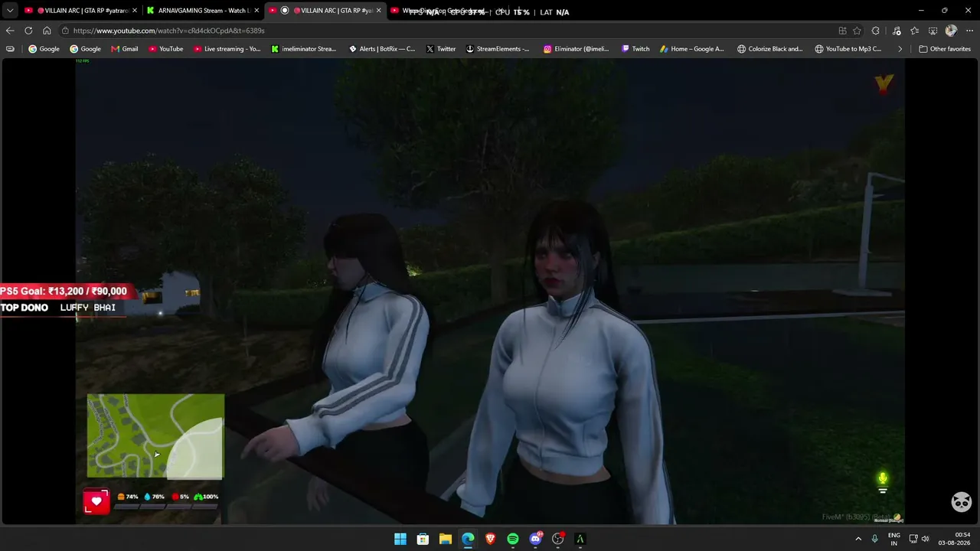Close the first VILLAIN ARC tab
The width and height of the screenshot is (980, 551).
tap(135, 11)
